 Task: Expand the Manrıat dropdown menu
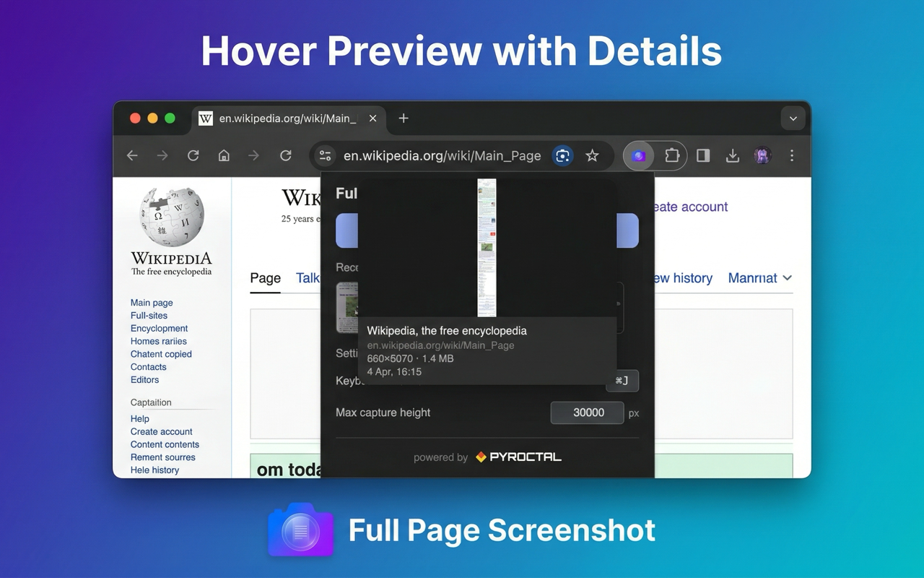click(760, 278)
